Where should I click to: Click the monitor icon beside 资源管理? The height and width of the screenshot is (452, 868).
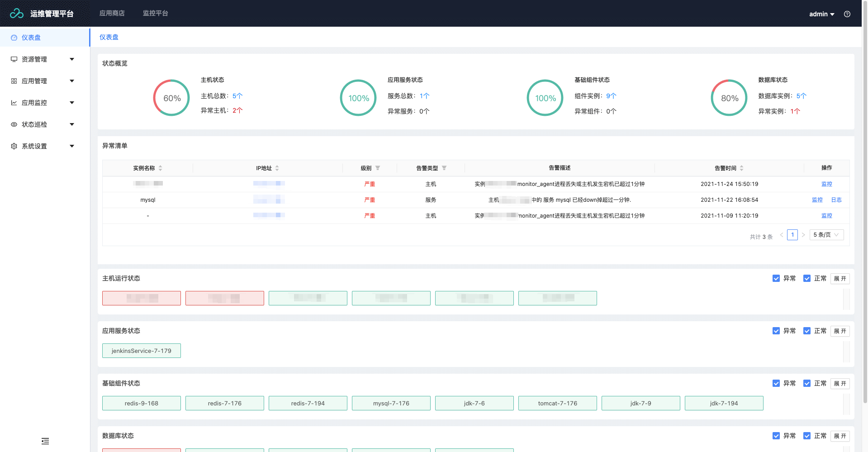click(x=14, y=59)
